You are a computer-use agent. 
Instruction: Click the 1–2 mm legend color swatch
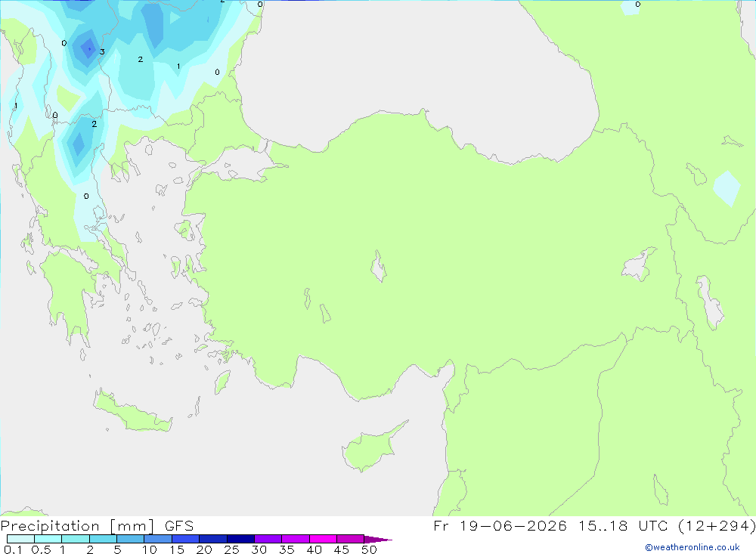tap(76, 539)
